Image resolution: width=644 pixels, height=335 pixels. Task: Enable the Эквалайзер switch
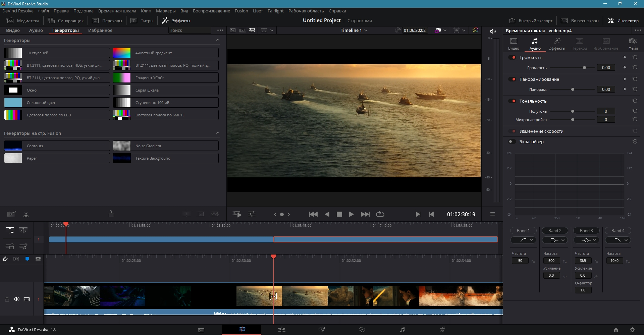(512, 142)
